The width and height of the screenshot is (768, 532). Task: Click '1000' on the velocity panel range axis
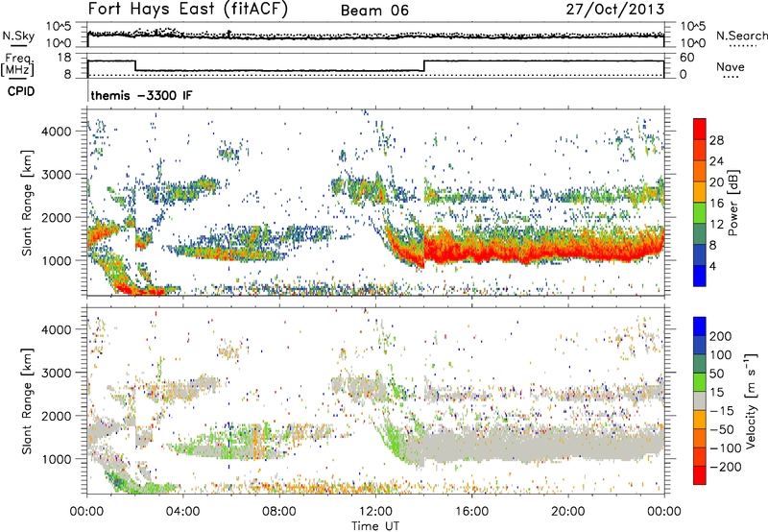coord(56,459)
